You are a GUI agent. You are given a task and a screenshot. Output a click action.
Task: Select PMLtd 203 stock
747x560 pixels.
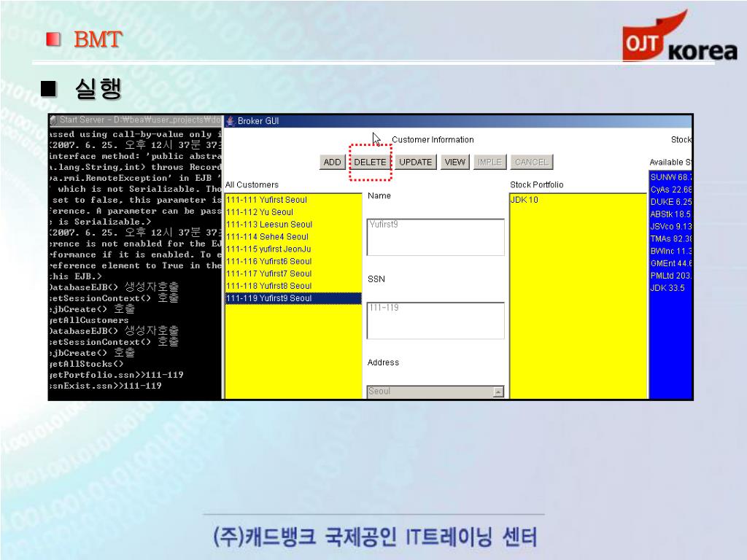click(671, 276)
